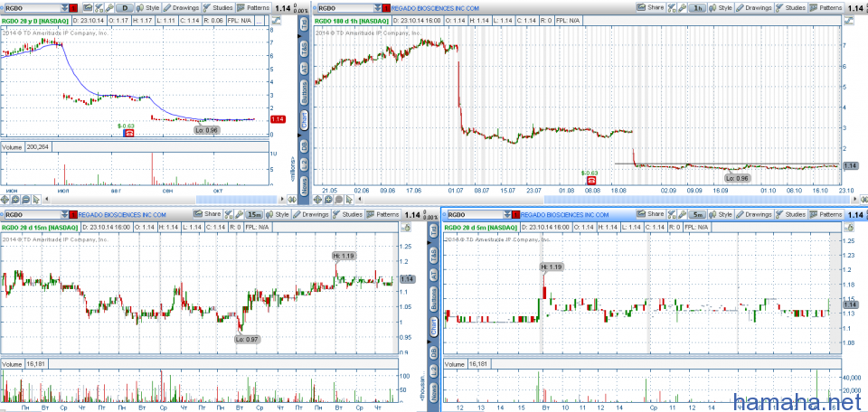
Task: Toggle auto-scale icon on 1h chart
Action: point(849,21)
